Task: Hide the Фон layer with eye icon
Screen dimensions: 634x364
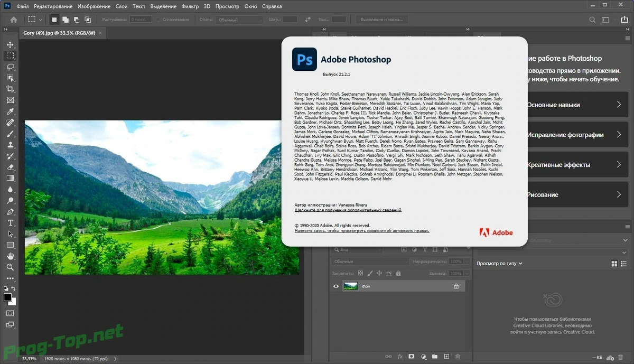Action: (x=335, y=286)
